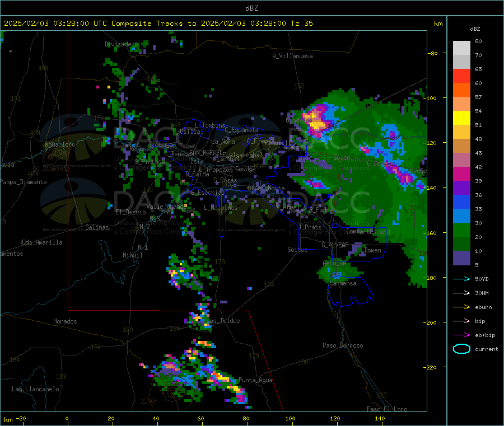Select the dark orange 57-60 dBZ swatch
Viewport: 504px width, 426px height.
click(461, 90)
